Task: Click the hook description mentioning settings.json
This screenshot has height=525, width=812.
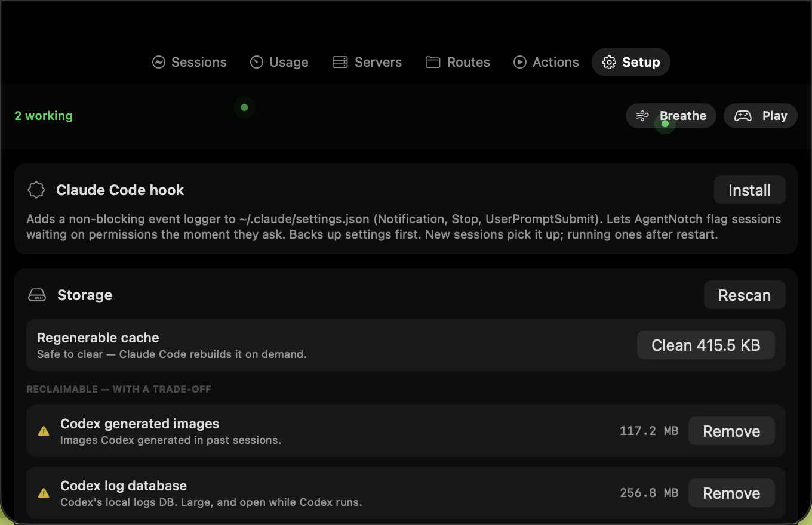Action: point(404,227)
